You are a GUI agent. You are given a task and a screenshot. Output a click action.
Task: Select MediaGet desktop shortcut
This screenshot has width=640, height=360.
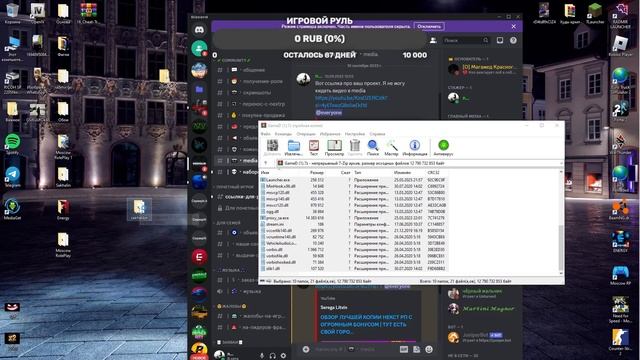(13, 209)
